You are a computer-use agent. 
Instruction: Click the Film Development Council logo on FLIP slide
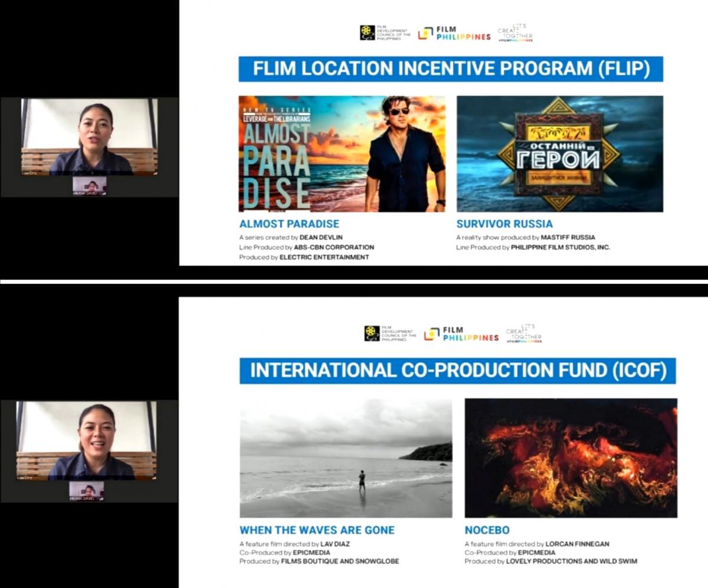pos(385,32)
